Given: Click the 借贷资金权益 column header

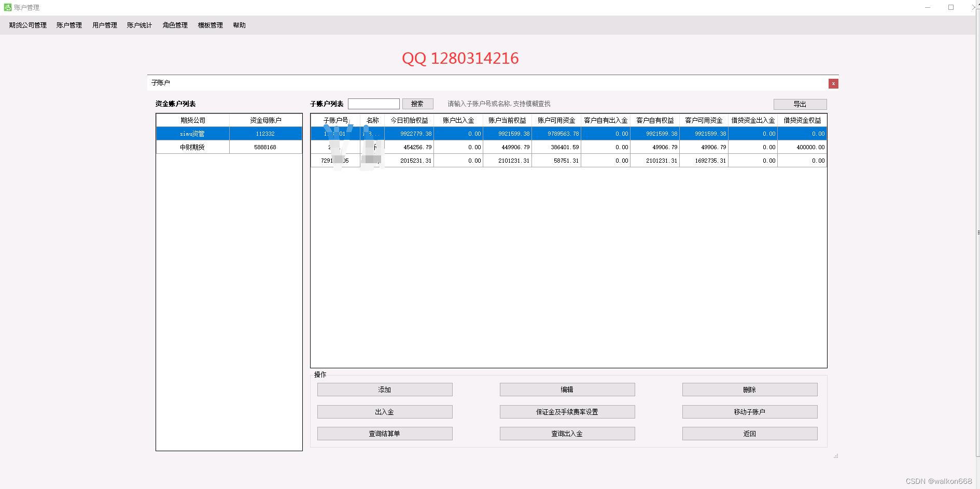Looking at the screenshot, I should [x=802, y=120].
